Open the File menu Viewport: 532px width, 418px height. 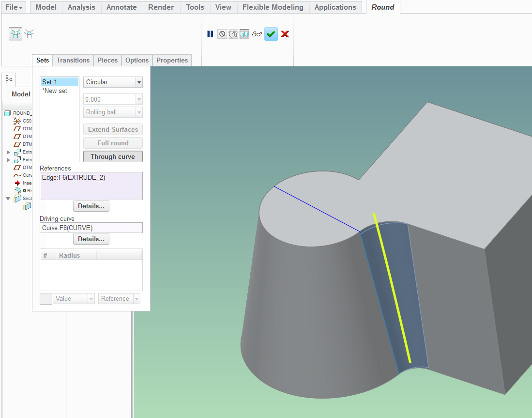tap(14, 7)
